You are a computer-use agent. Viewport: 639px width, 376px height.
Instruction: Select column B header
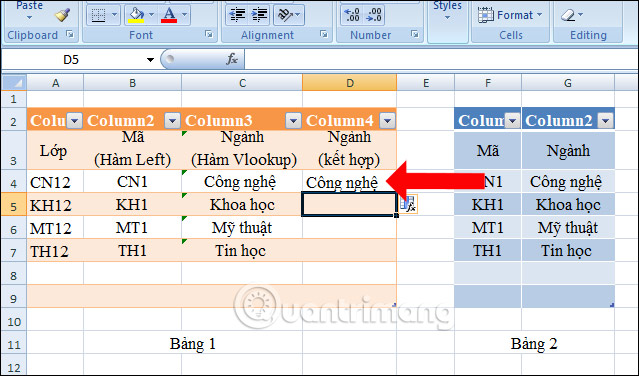click(x=132, y=83)
